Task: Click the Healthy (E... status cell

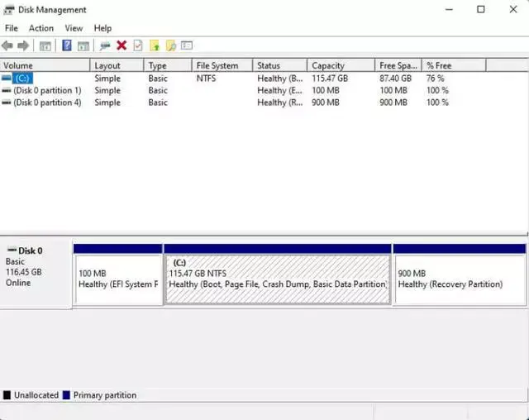Action: [280, 90]
